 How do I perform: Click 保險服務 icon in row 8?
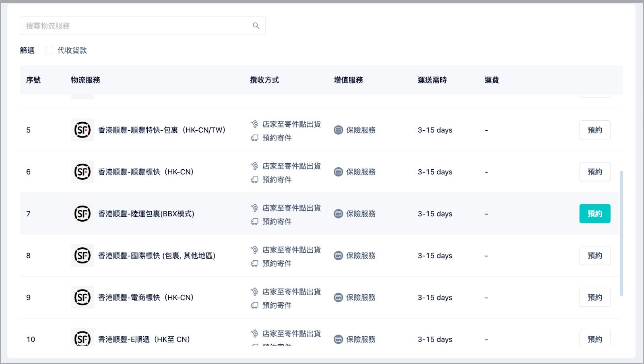[339, 255]
